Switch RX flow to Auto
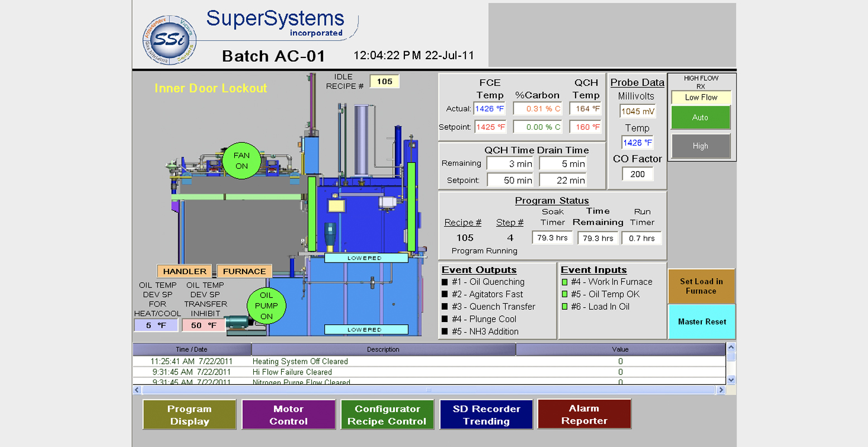 click(x=701, y=118)
